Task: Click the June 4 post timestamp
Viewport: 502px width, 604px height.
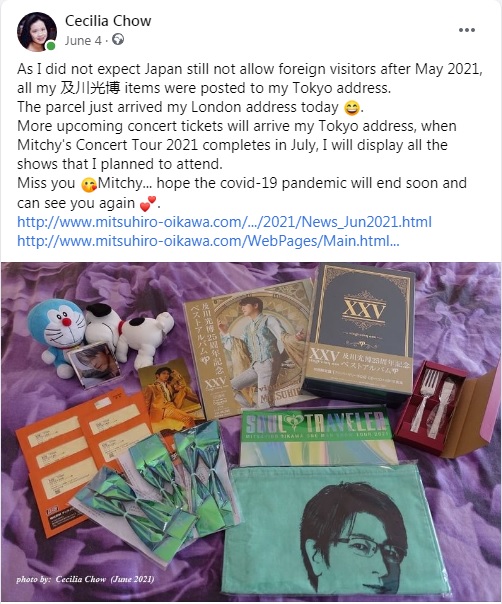Action: 83,40
